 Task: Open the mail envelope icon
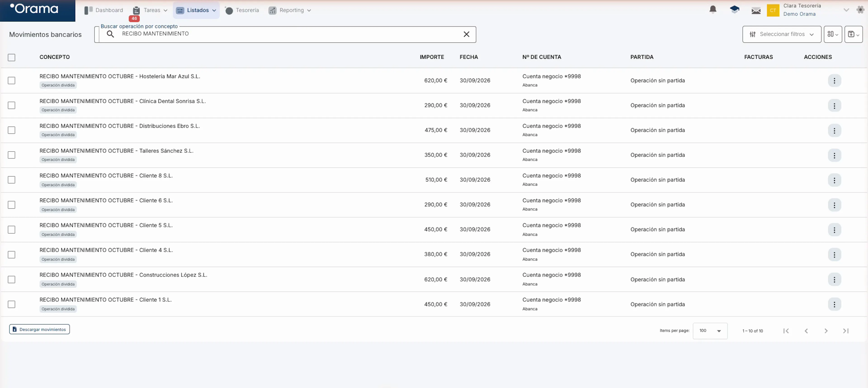[x=756, y=10]
